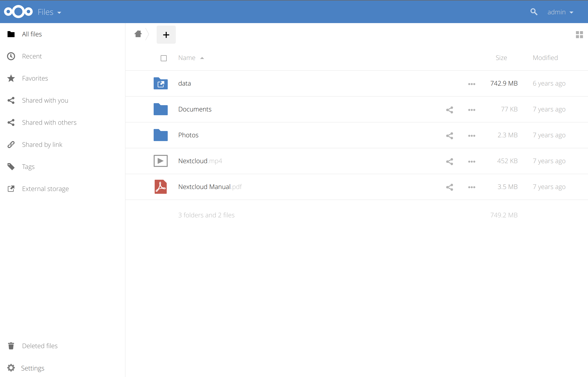Open more actions for Documents
The height and width of the screenshot is (377, 588).
[x=472, y=110]
